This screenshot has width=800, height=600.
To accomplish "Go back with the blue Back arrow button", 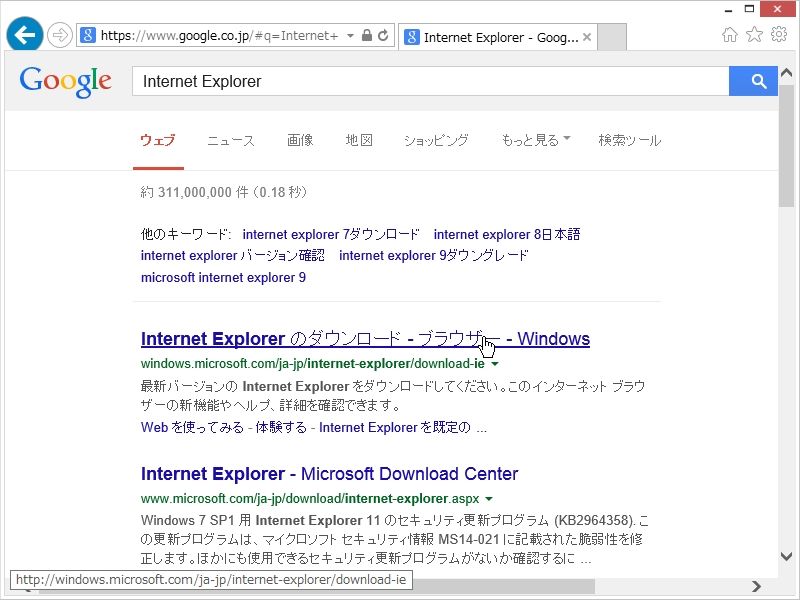I will 24,35.
